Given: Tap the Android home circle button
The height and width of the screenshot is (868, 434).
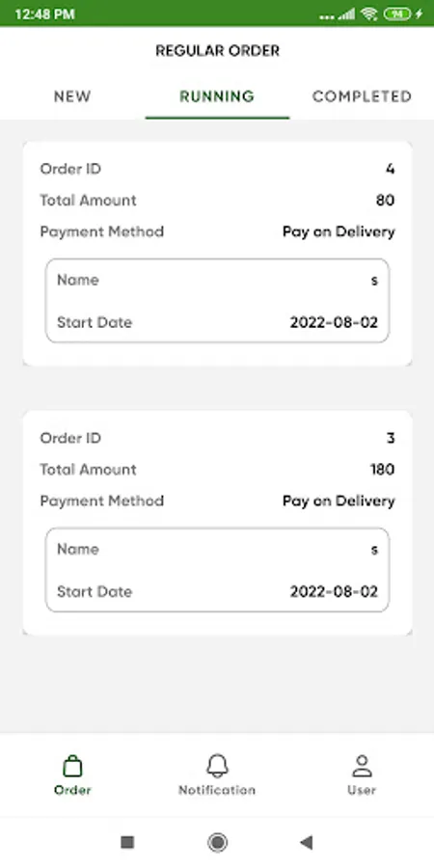Looking at the screenshot, I should (217, 843).
